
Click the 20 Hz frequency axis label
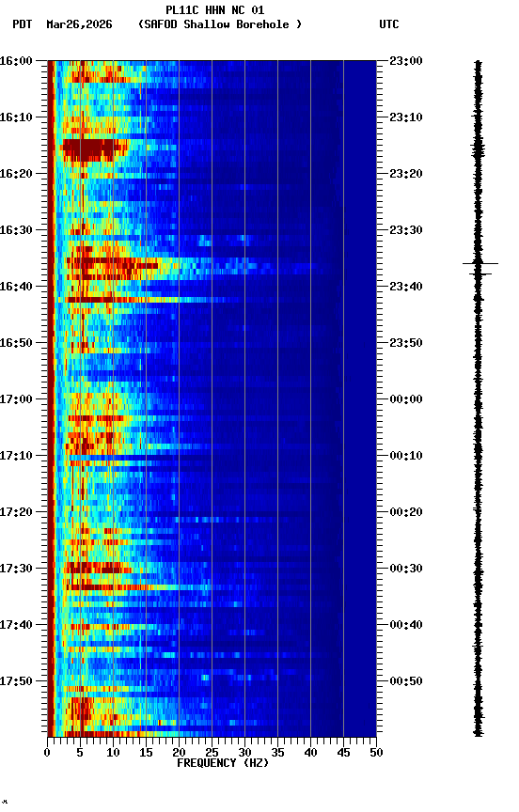[179, 753]
